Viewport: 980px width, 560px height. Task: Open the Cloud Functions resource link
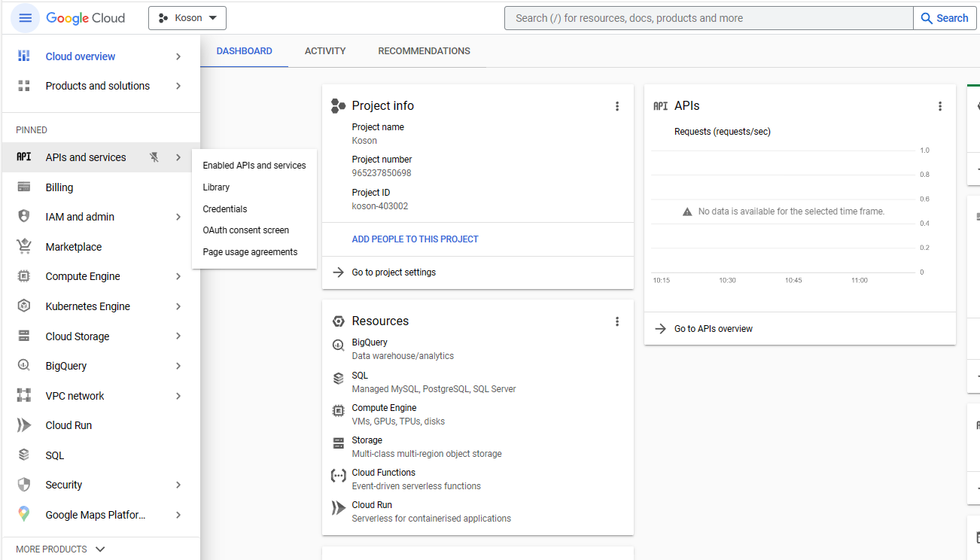pos(384,473)
